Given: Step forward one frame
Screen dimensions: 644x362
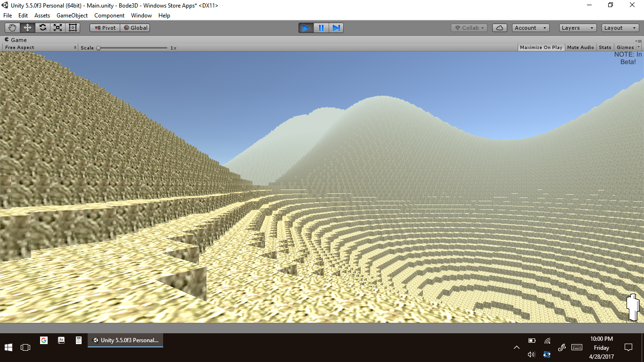Looking at the screenshot, I should click(x=336, y=28).
